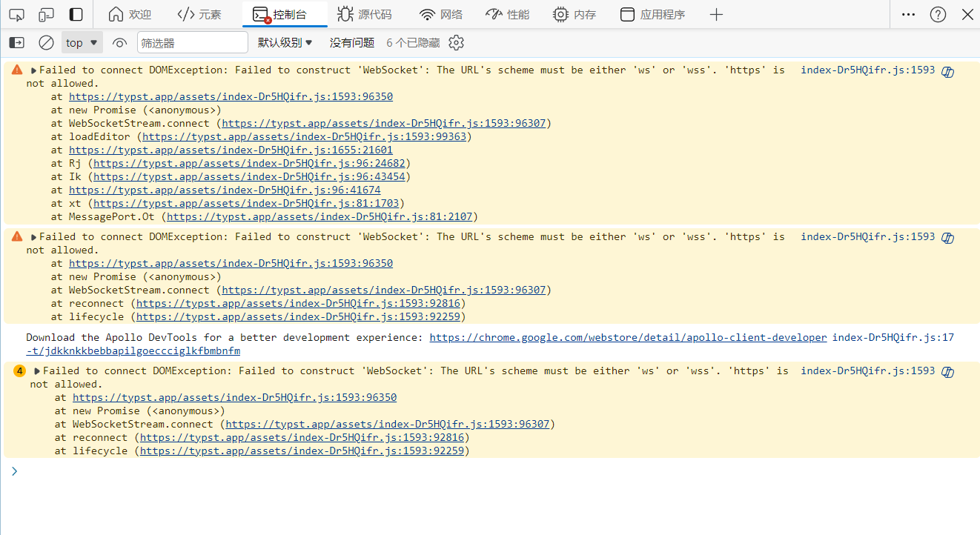Click the 6 个已隐藏 text

pyautogui.click(x=413, y=42)
